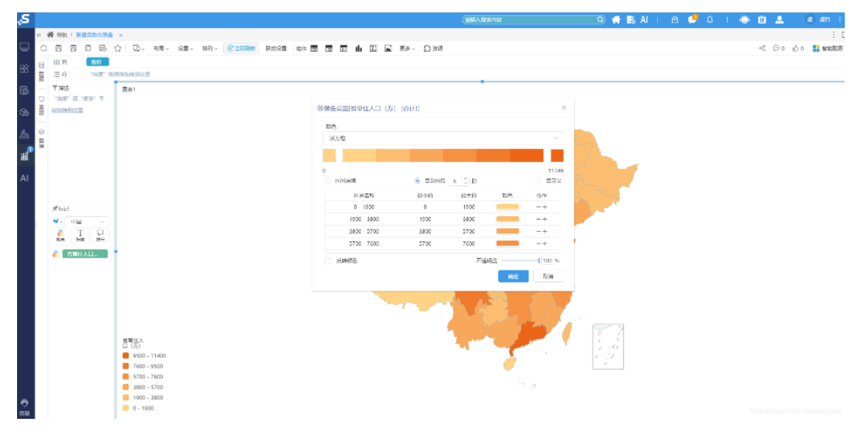
Task: Open the theme vertical tab in side panel
Action: coord(42,105)
